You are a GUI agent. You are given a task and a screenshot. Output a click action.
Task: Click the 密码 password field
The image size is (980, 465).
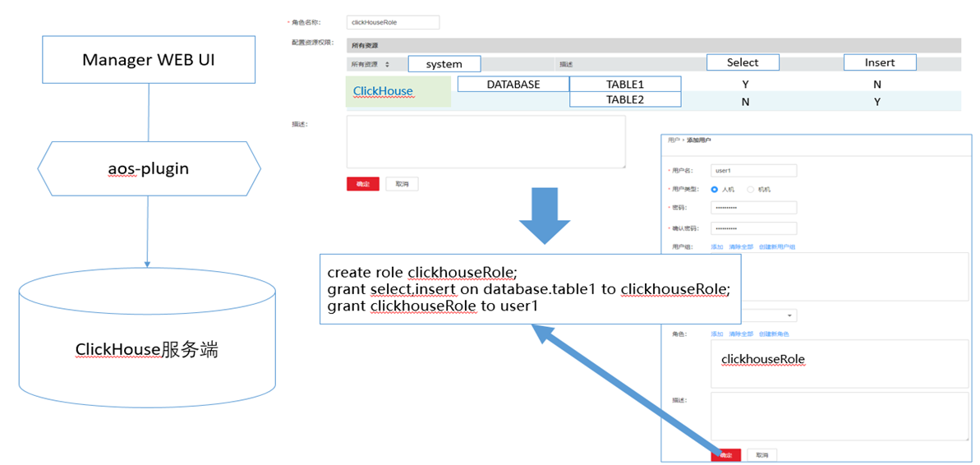click(x=754, y=208)
